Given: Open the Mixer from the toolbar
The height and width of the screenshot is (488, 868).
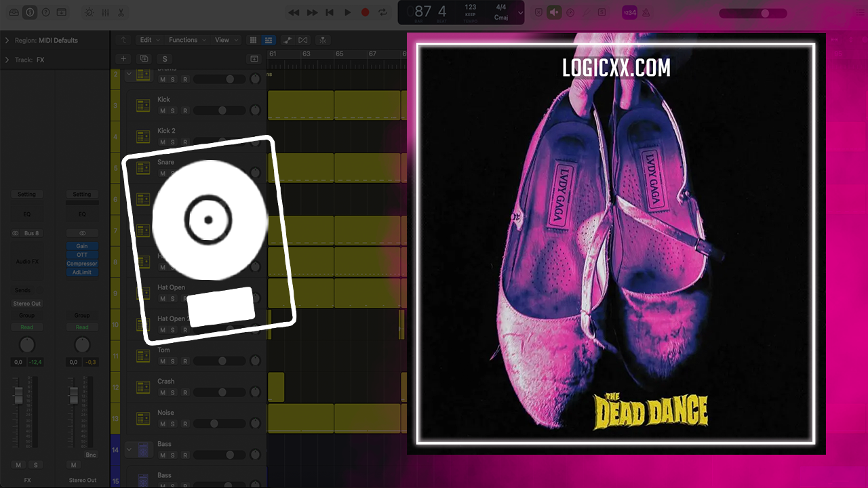Looking at the screenshot, I should pyautogui.click(x=105, y=12).
